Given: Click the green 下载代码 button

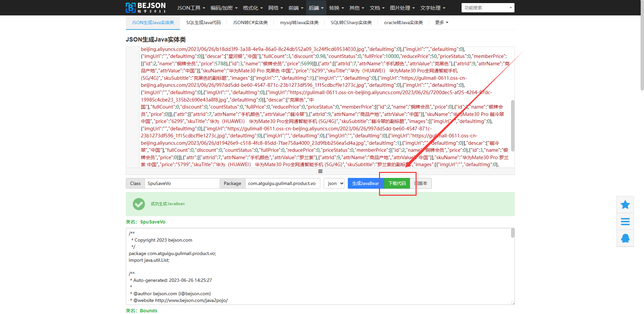Looking at the screenshot, I should 397,183.
